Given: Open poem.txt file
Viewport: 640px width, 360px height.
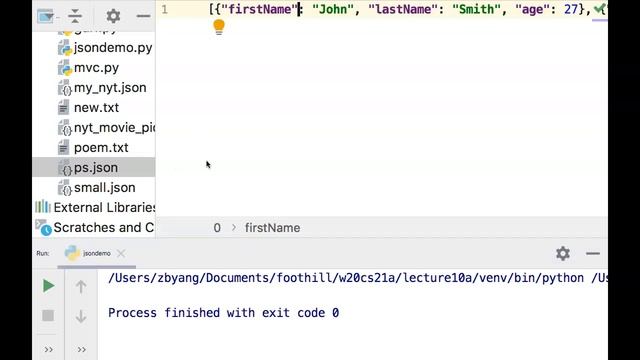Looking at the screenshot, I should click(x=93, y=148).
